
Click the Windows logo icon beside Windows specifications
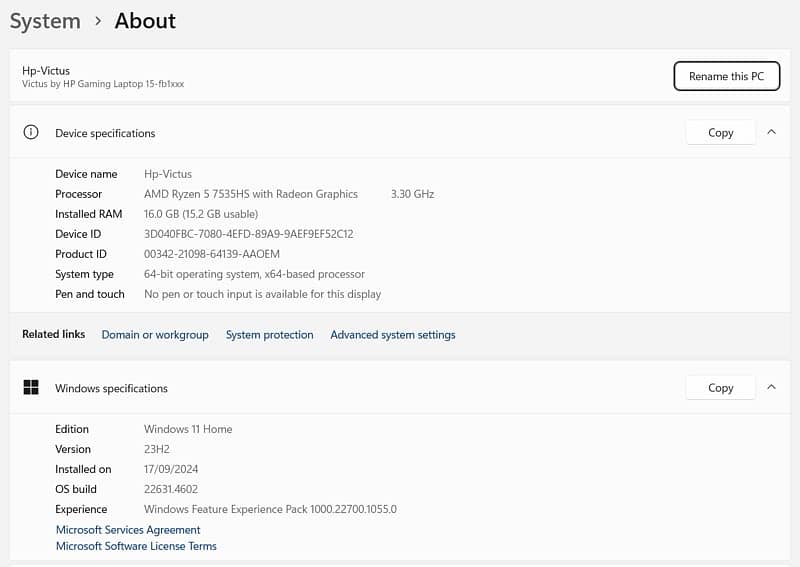(x=31, y=388)
